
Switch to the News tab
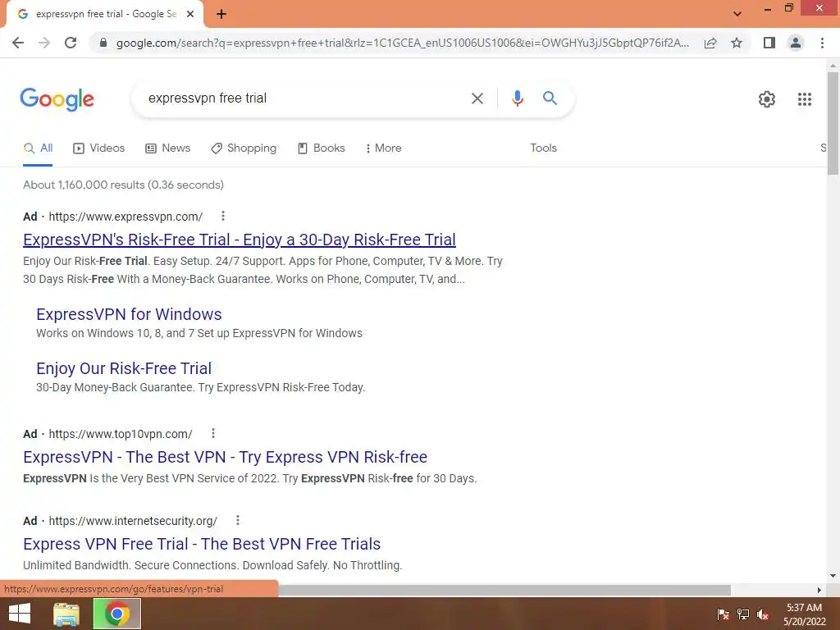click(x=167, y=148)
